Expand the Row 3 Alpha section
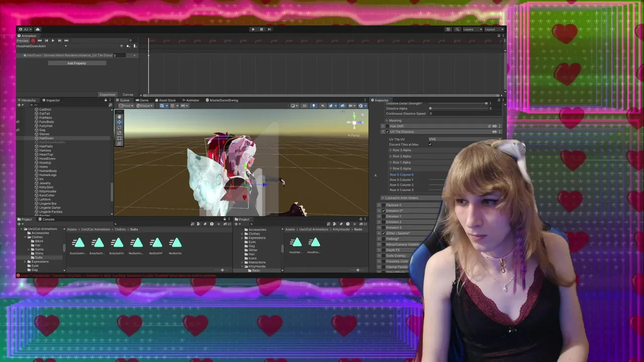 391,150
